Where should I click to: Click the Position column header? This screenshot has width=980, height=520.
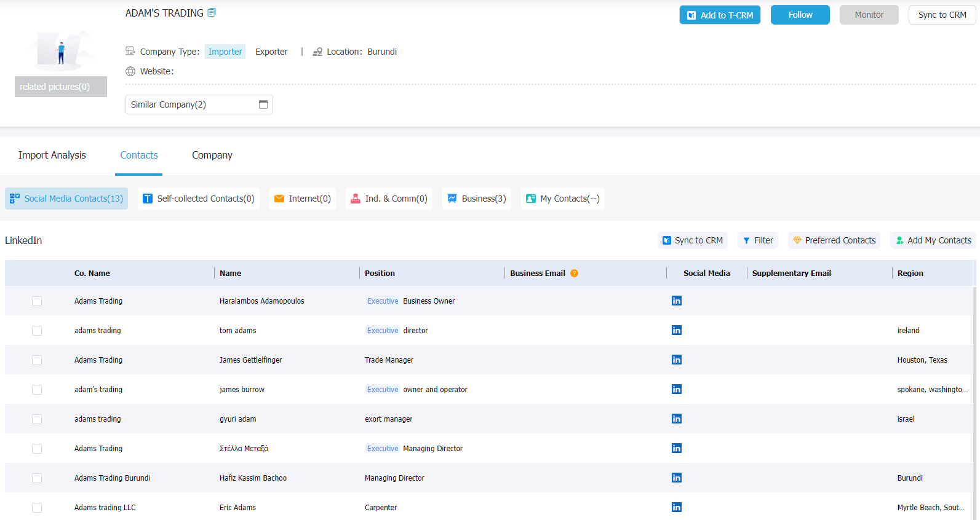tap(380, 274)
